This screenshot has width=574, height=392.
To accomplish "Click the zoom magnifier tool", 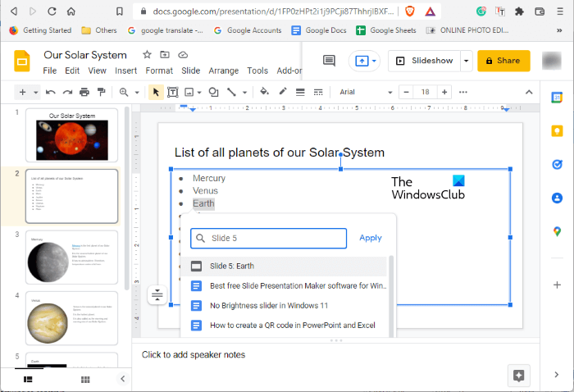I will [x=124, y=92].
